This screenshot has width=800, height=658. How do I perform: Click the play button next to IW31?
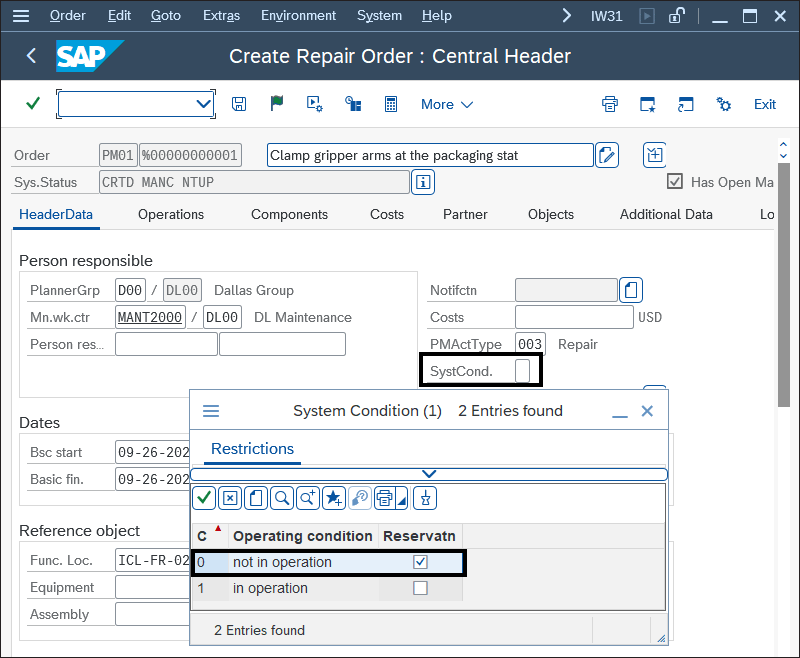[647, 16]
